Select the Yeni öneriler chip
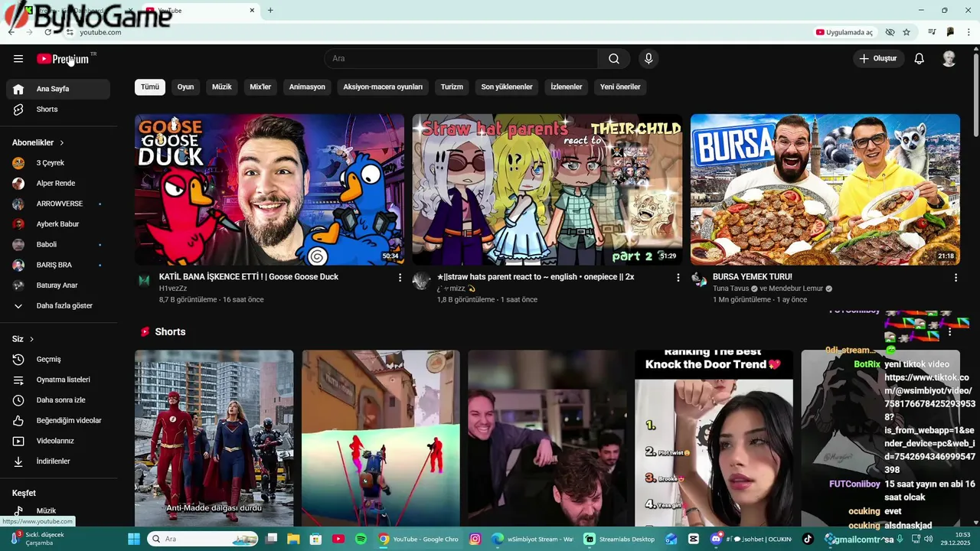 click(x=620, y=87)
